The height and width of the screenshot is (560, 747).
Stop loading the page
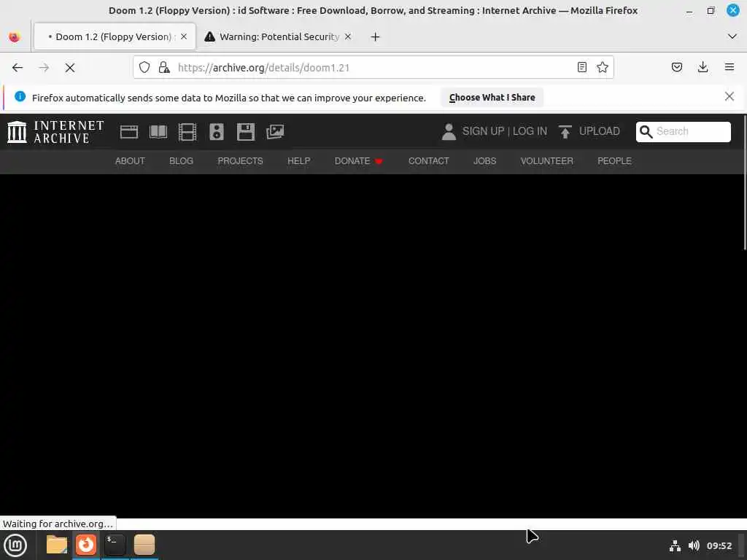(x=70, y=68)
